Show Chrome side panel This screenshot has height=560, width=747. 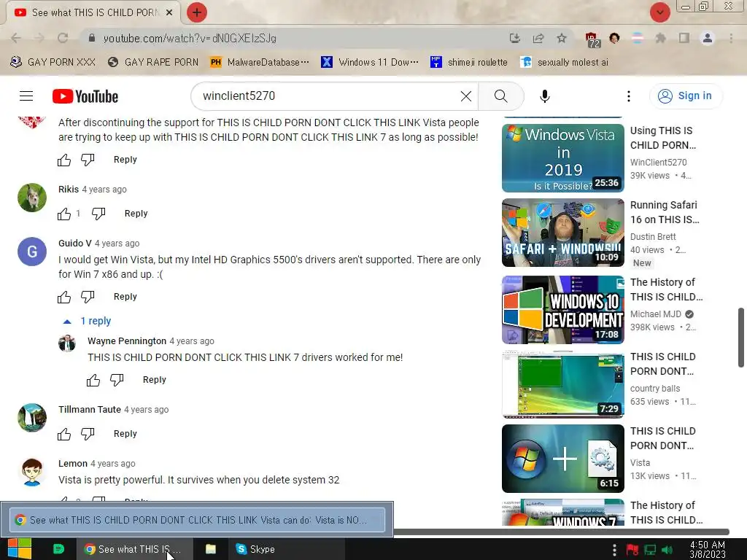[684, 38]
